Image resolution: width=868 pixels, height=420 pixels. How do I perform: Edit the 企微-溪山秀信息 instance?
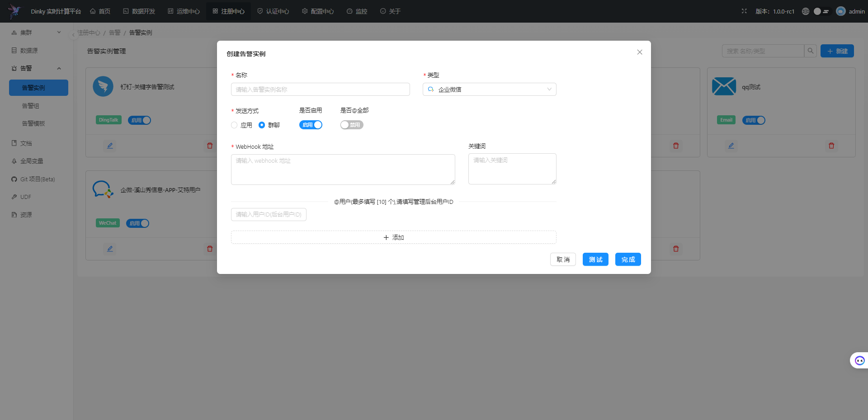tap(110, 249)
